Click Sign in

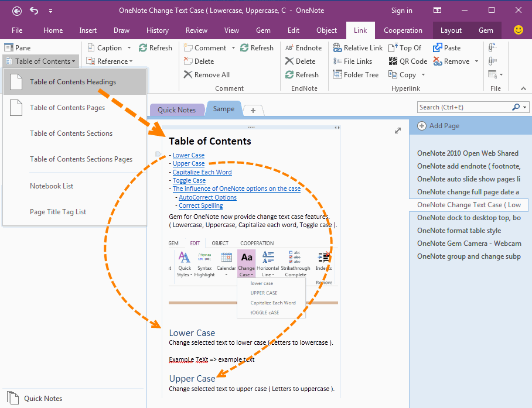tap(402, 11)
